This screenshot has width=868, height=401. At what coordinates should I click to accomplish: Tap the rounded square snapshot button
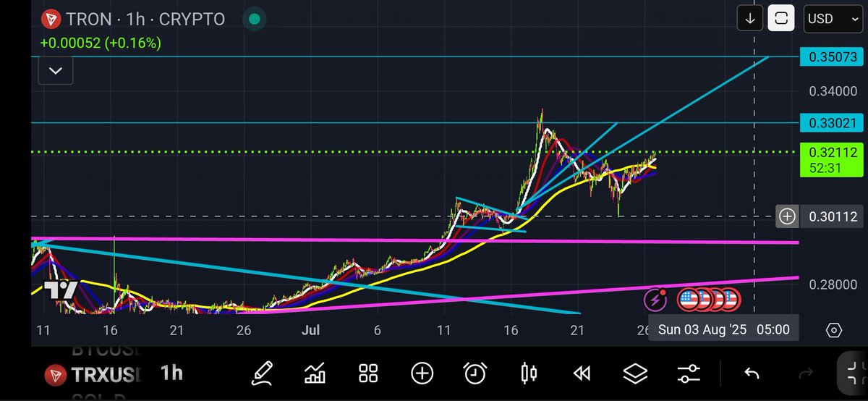(781, 19)
